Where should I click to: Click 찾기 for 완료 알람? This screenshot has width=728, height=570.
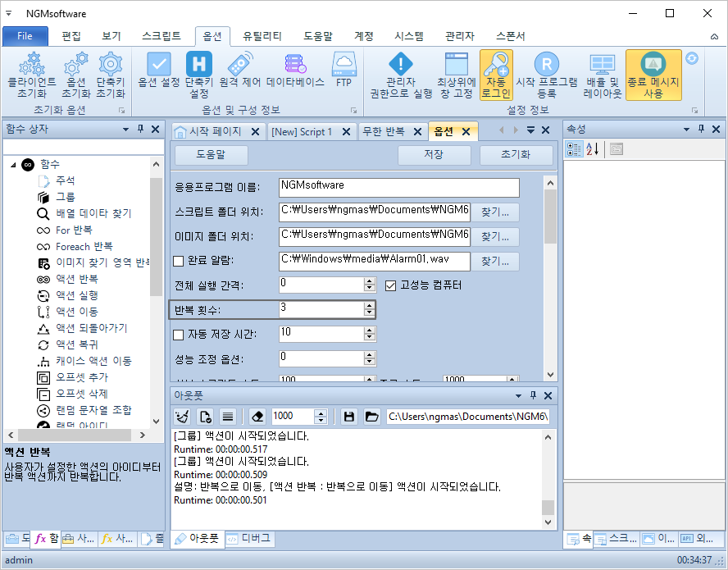point(495,262)
